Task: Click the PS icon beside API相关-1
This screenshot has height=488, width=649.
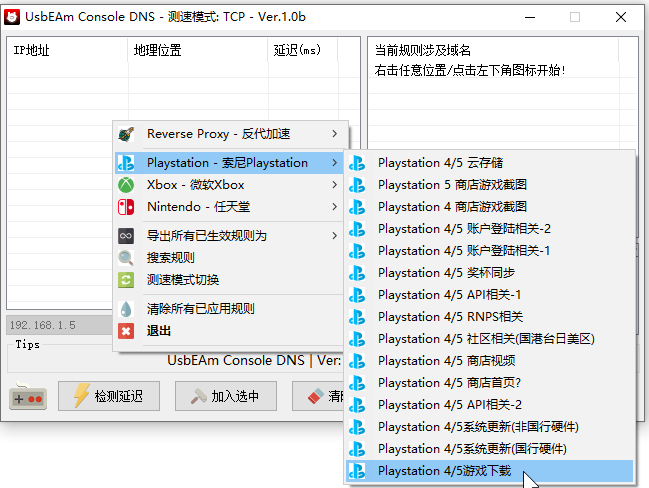Action: (x=357, y=295)
